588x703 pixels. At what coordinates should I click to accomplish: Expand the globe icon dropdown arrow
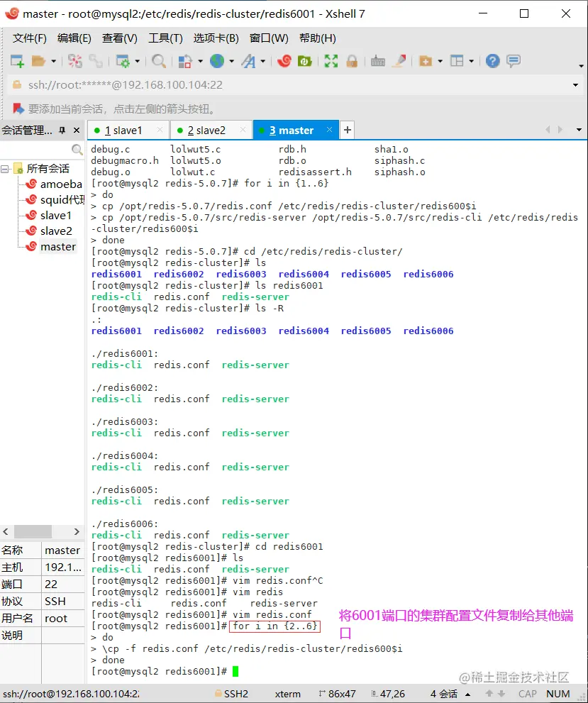point(231,61)
